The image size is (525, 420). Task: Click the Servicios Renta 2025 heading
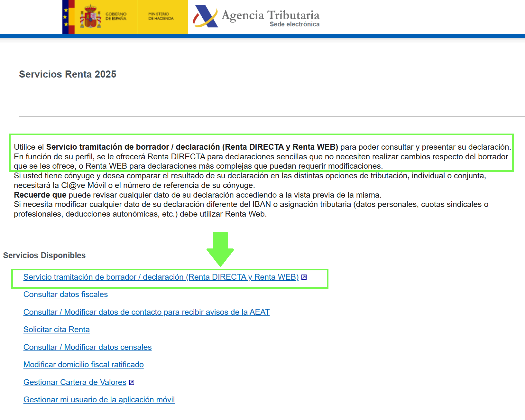68,74
